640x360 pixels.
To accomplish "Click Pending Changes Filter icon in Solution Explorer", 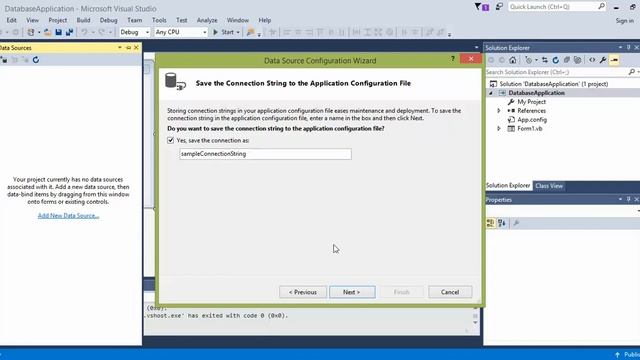I will pyautogui.click(x=529, y=60).
